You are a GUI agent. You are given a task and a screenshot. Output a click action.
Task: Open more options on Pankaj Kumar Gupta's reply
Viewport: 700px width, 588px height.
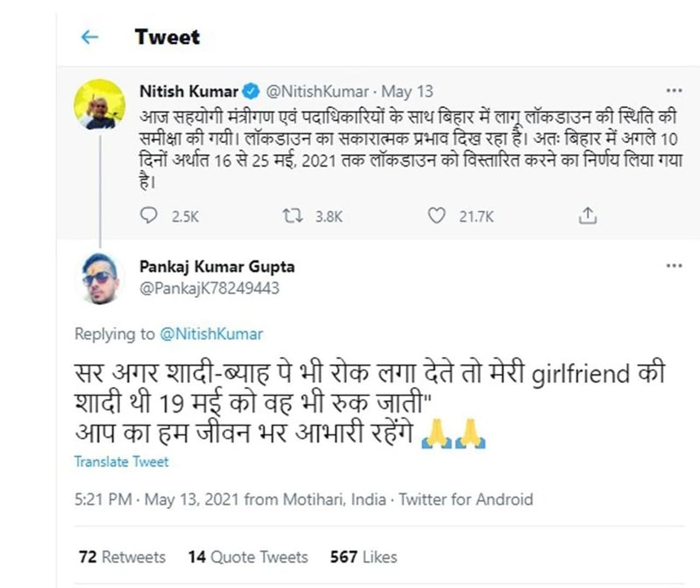[674, 266]
